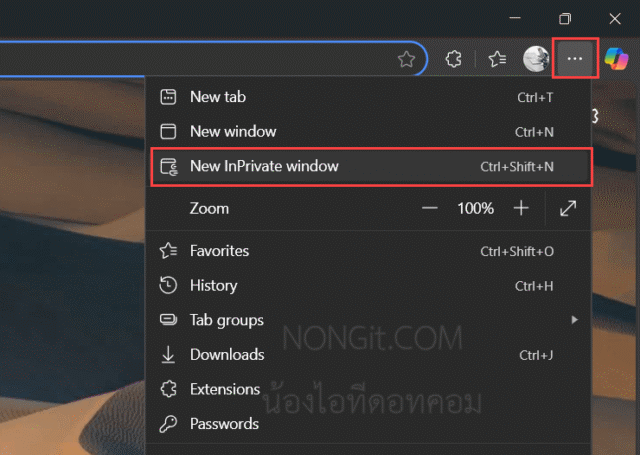Select New window menu entry
The image size is (640, 455).
point(369,132)
